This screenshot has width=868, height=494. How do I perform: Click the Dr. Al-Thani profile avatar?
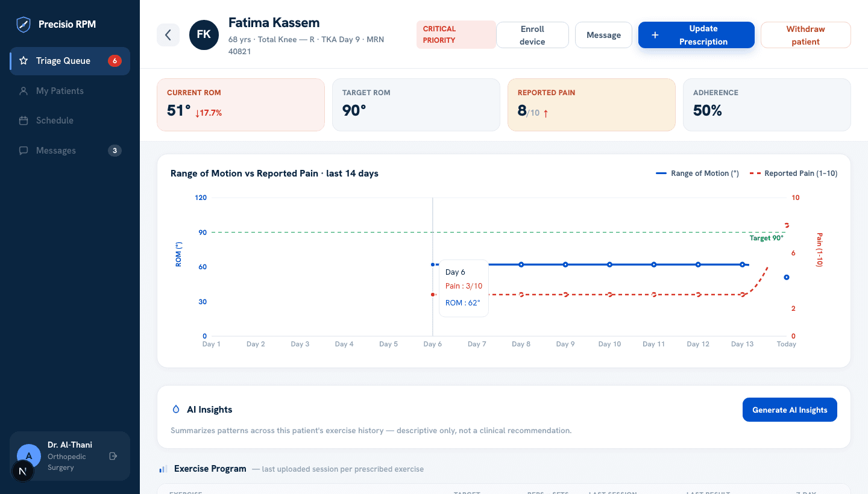click(x=29, y=456)
